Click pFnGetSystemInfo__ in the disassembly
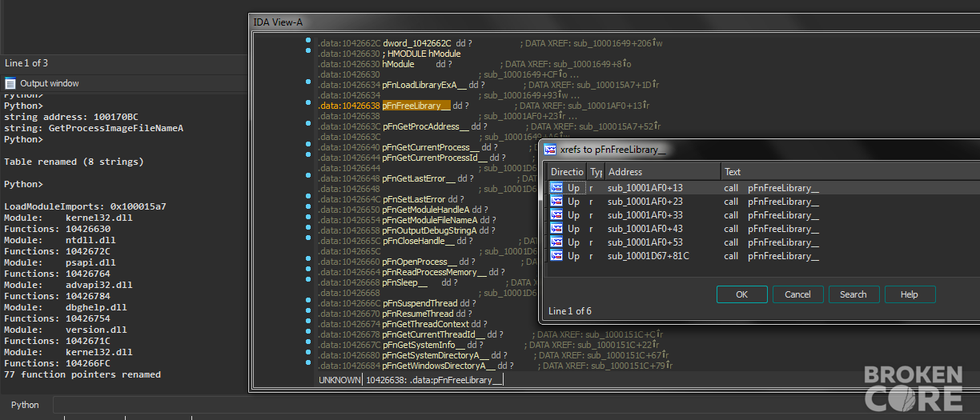The height and width of the screenshot is (420, 980). tap(423, 345)
